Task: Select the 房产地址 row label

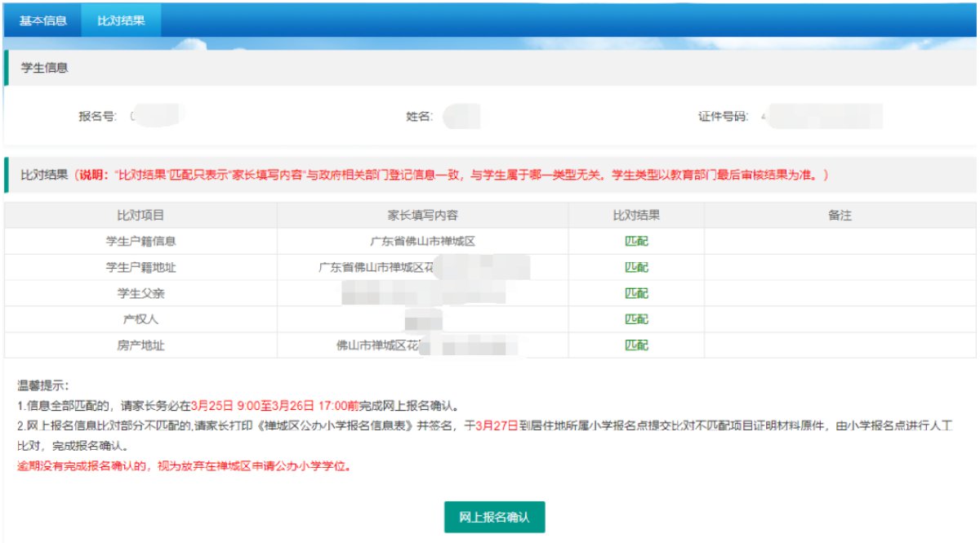Action: pyautogui.click(x=140, y=345)
